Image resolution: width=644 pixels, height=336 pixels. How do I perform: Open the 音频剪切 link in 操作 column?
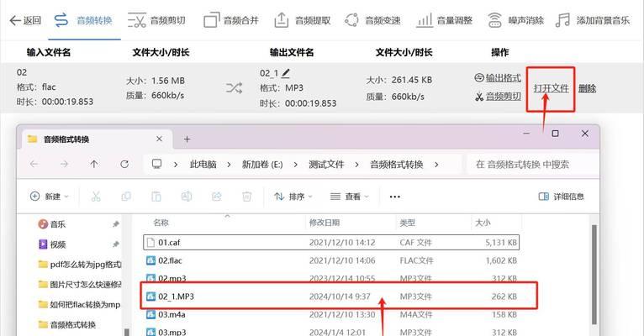pyautogui.click(x=498, y=97)
